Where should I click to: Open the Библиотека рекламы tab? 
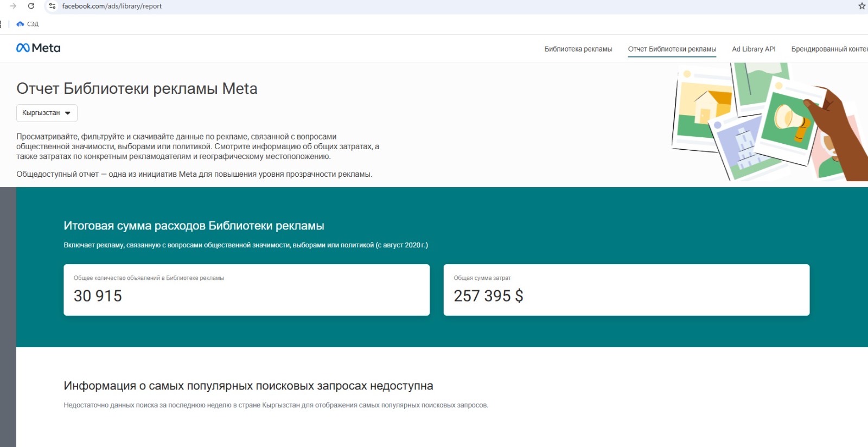point(578,49)
